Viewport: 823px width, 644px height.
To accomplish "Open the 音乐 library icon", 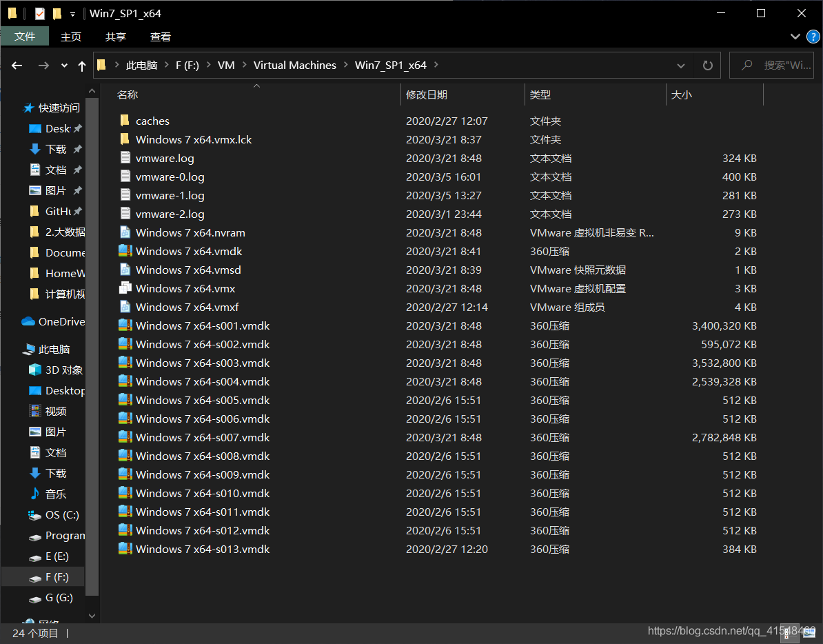I will tap(34, 494).
